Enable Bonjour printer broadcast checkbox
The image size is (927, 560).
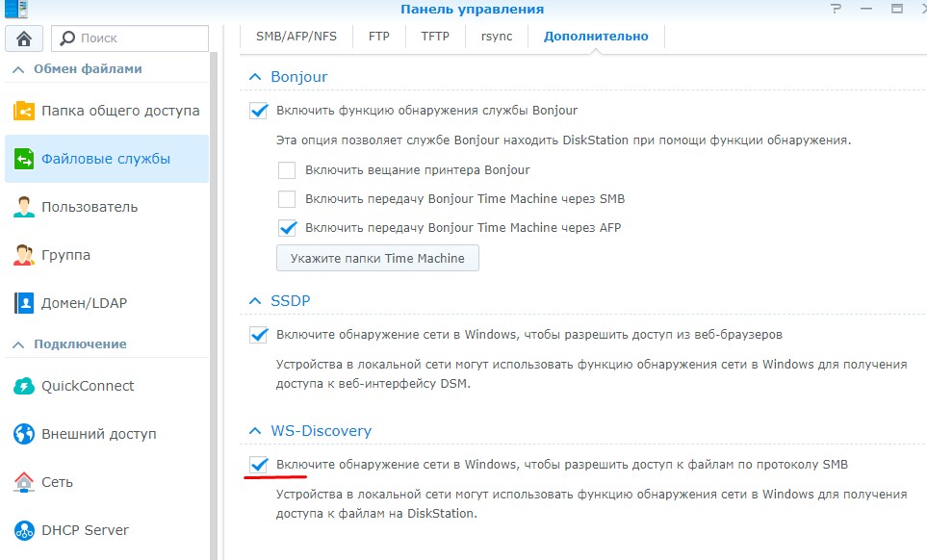(287, 170)
